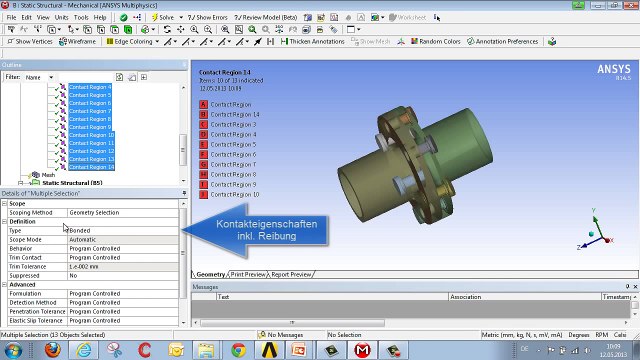
Task: Click the coordinate triad toolbar icon
Action: pyautogui.click(x=401, y=42)
